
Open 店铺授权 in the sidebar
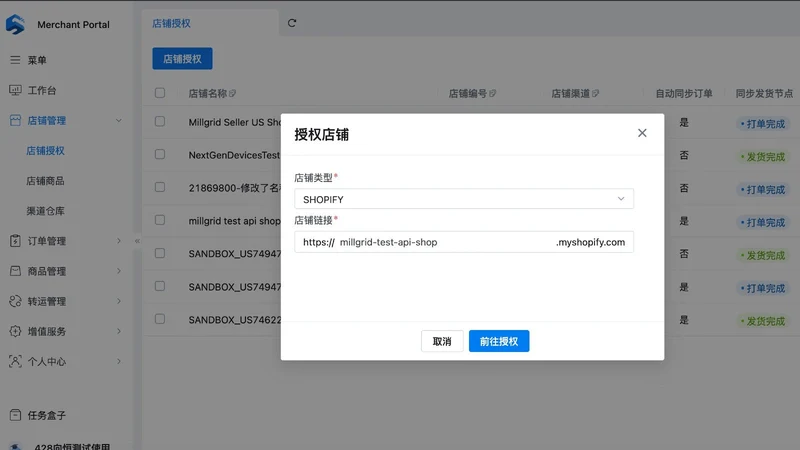coord(45,151)
